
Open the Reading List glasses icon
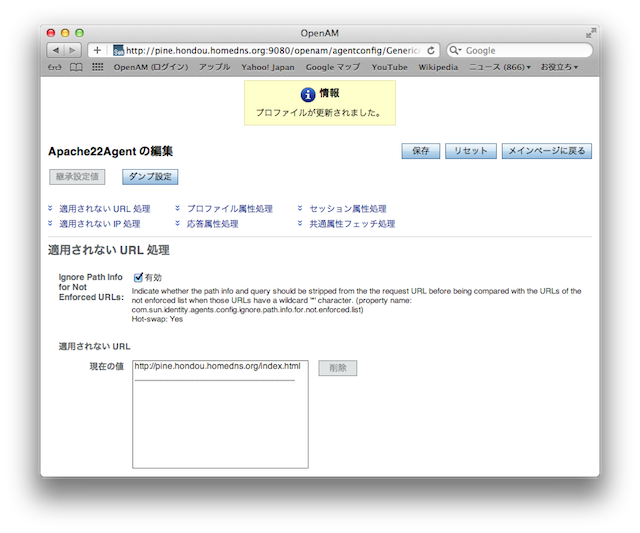click(54, 67)
